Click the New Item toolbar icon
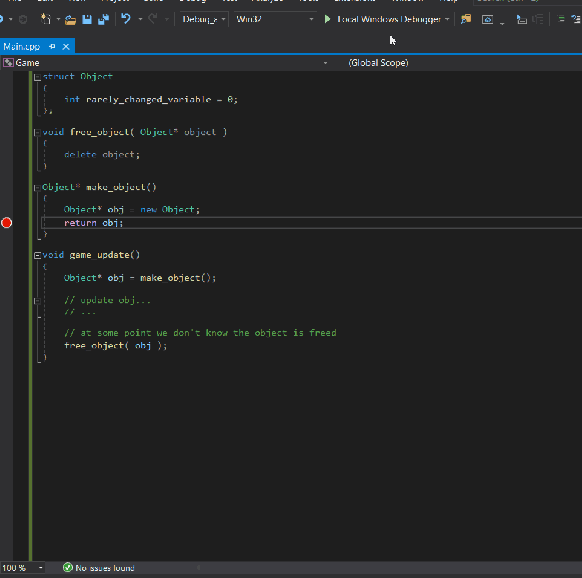 click(46, 19)
